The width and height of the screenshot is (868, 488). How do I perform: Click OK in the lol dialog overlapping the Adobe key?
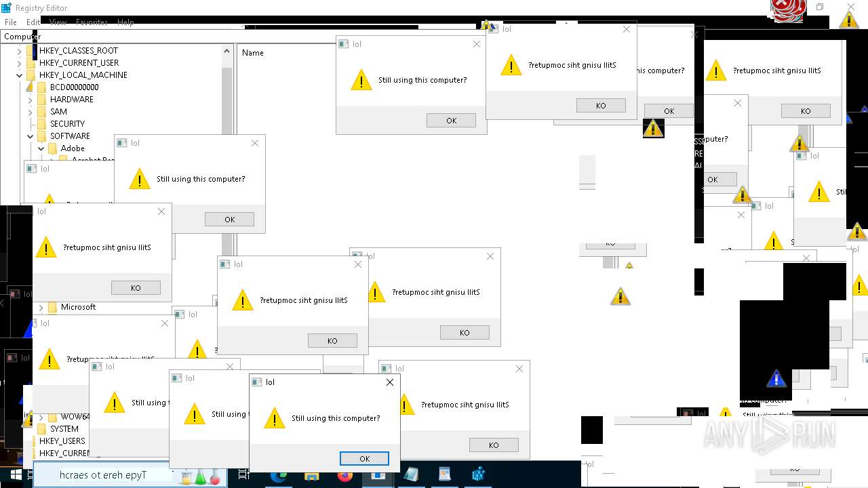pos(229,220)
